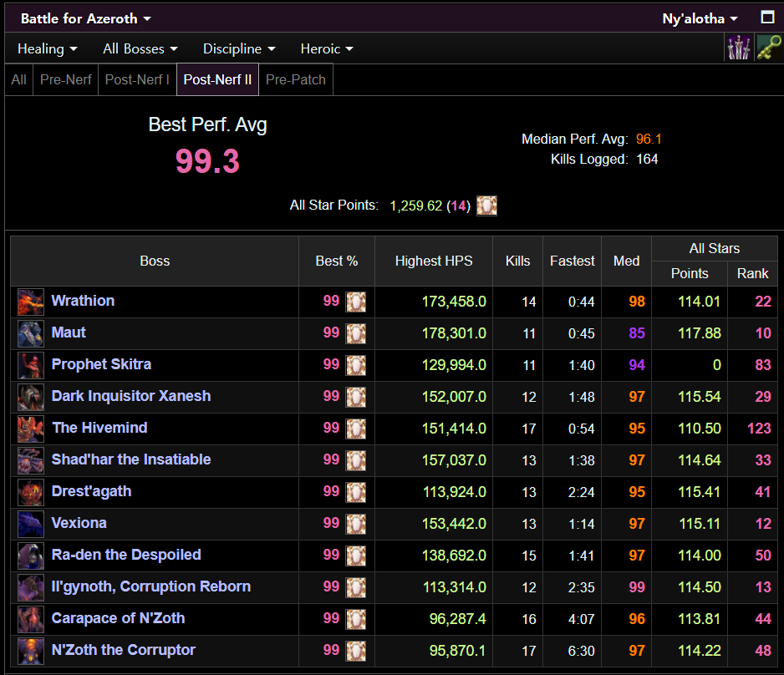Click the Best % column header

[x=337, y=261]
